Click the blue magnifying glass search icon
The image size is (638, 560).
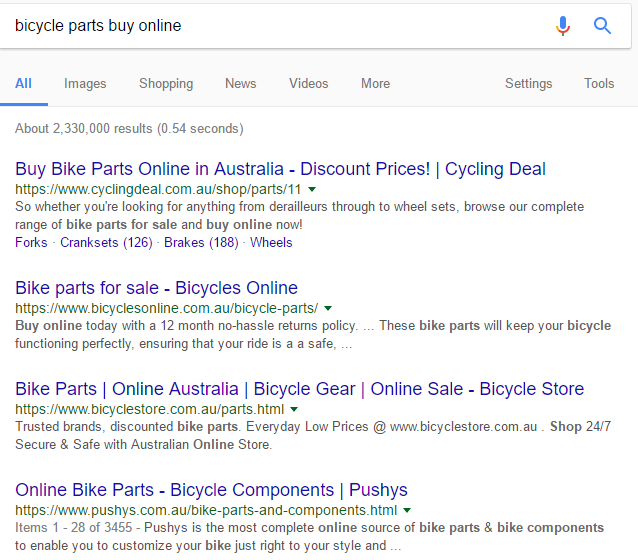602,26
